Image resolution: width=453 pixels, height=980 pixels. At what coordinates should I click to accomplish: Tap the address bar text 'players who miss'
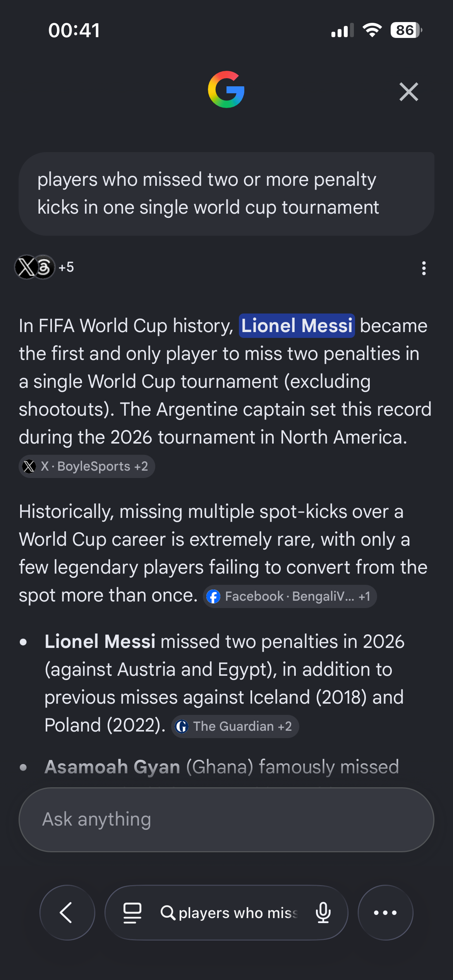[x=238, y=913]
